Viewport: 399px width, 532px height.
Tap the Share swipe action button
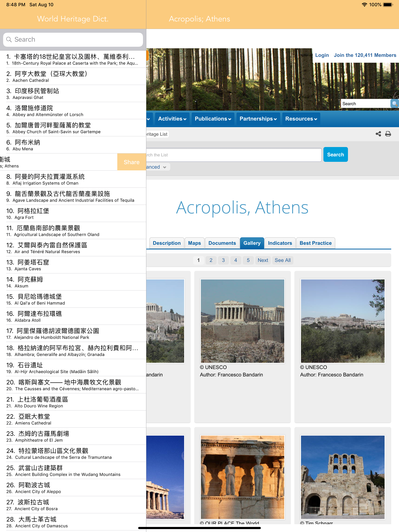point(132,162)
